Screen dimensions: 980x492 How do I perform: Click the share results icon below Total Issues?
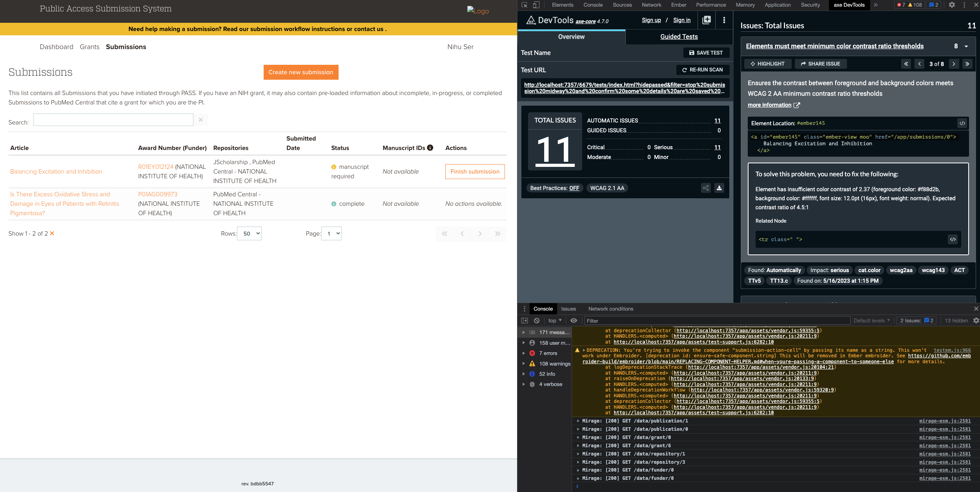[706, 188]
